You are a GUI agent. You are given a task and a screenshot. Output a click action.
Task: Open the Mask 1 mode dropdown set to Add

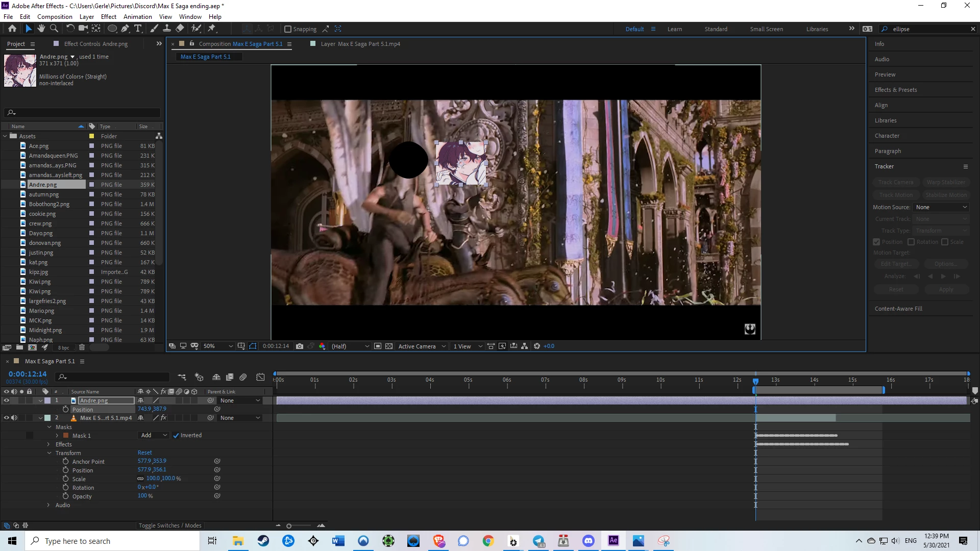point(154,435)
